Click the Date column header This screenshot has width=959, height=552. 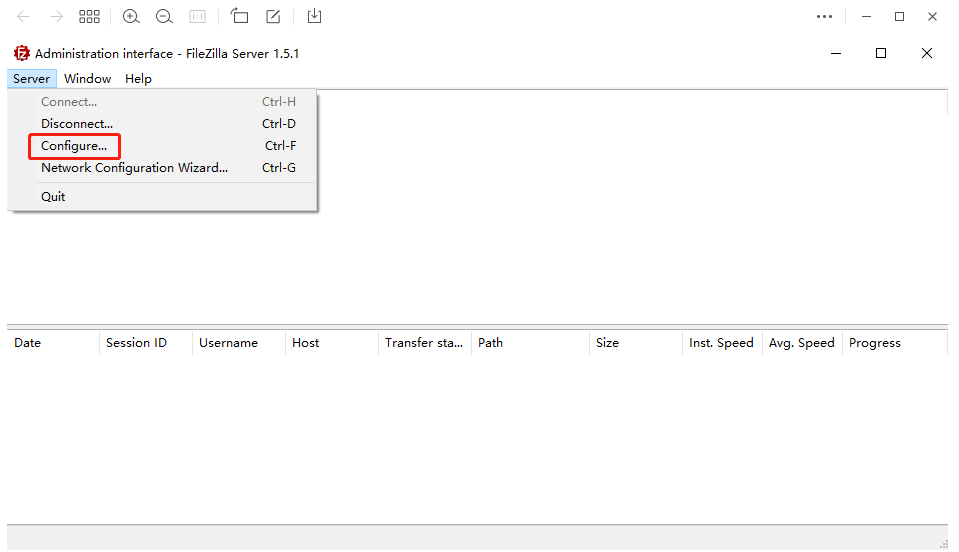point(53,343)
